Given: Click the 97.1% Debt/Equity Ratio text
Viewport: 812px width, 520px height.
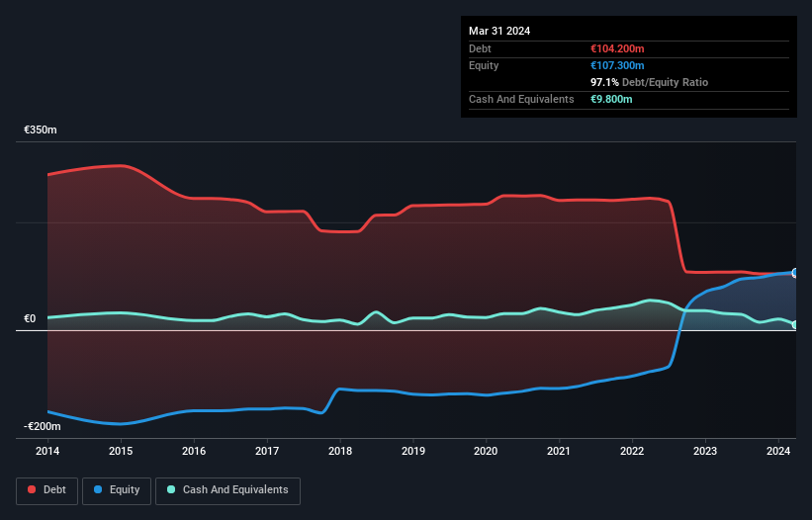Looking at the screenshot, I should 650,82.
